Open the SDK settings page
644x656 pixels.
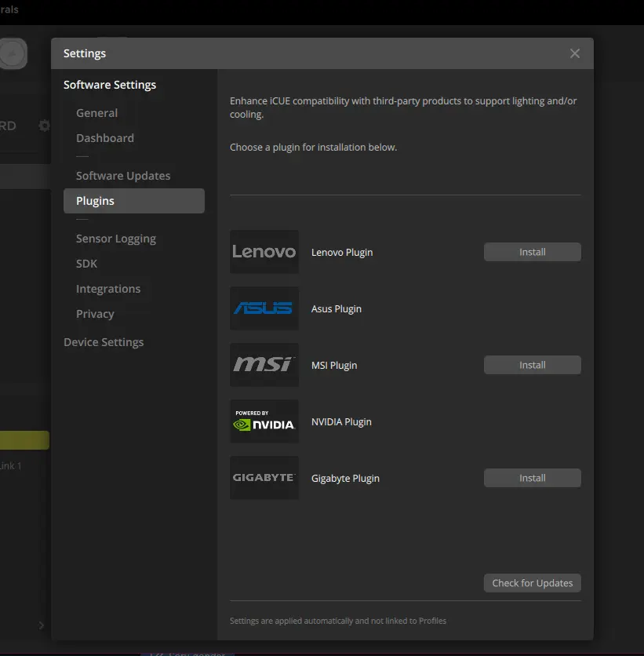(86, 264)
